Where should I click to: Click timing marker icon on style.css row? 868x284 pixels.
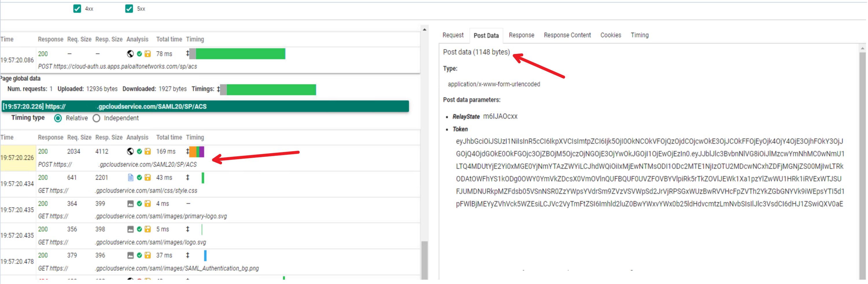click(x=188, y=177)
